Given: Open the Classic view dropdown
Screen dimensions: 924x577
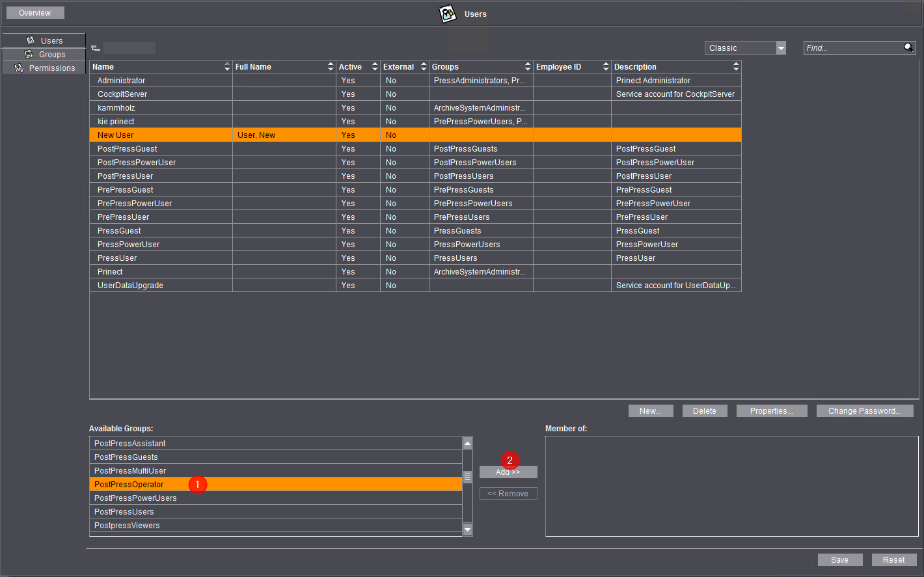Looking at the screenshot, I should (x=781, y=48).
